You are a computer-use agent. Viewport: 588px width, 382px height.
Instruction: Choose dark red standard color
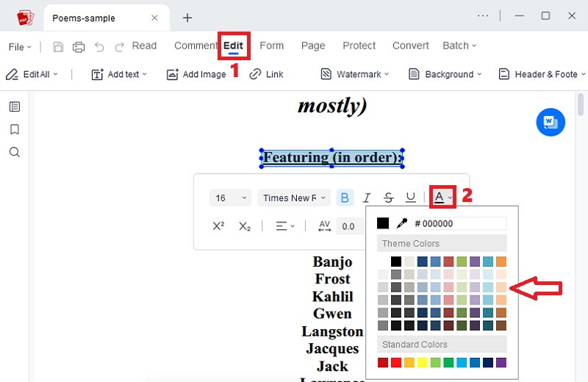click(x=383, y=362)
